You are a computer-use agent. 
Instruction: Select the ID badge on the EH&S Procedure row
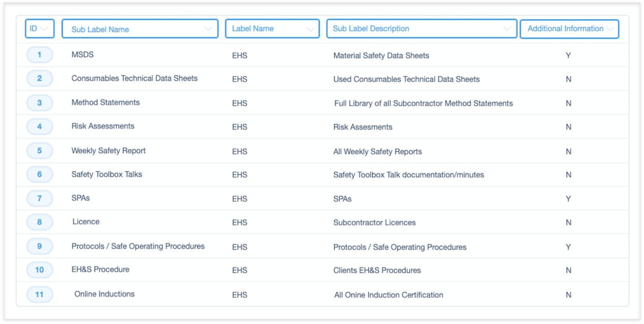click(x=39, y=270)
